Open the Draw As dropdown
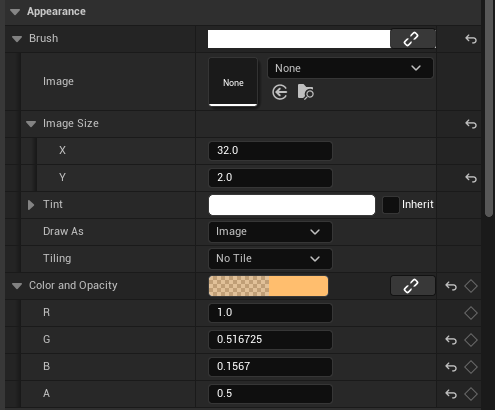 (270, 232)
